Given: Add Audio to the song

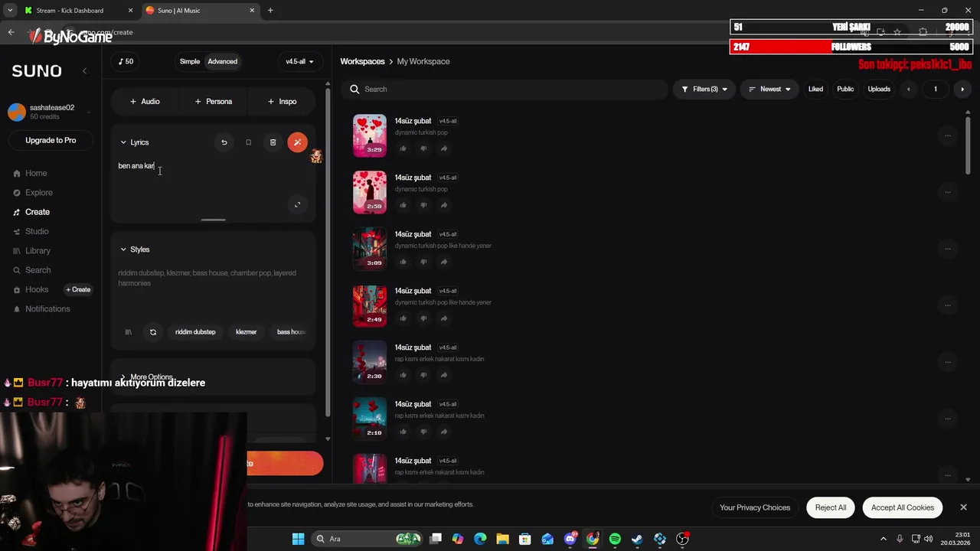Looking at the screenshot, I should [x=145, y=101].
